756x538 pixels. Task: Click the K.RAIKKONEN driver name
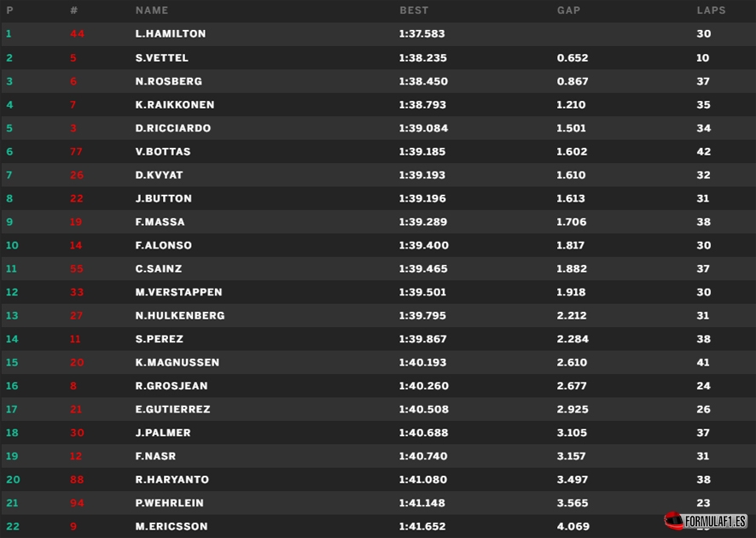click(175, 105)
